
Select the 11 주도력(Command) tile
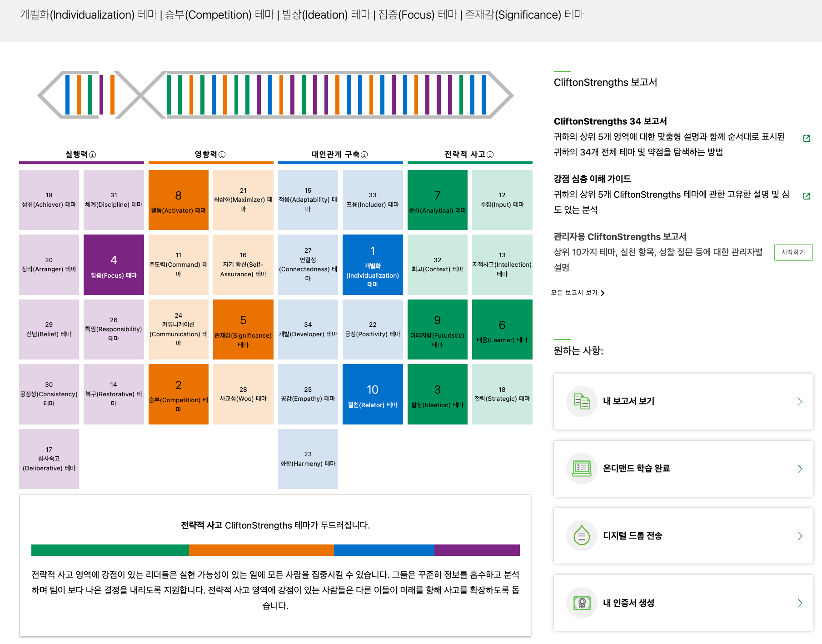[179, 265]
